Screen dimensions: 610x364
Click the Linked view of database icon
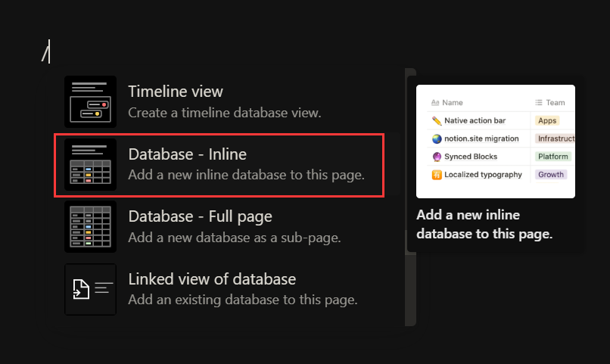(x=90, y=289)
